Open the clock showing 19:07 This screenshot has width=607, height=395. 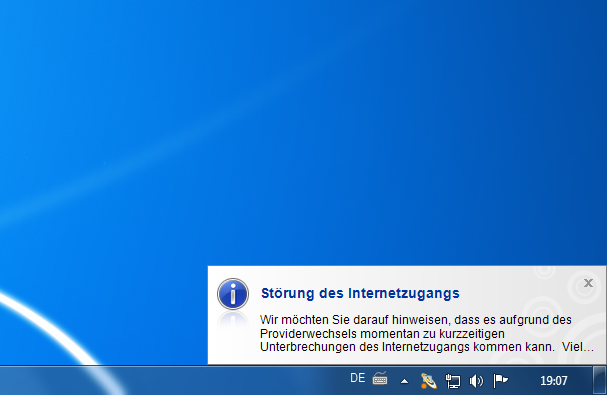554,381
